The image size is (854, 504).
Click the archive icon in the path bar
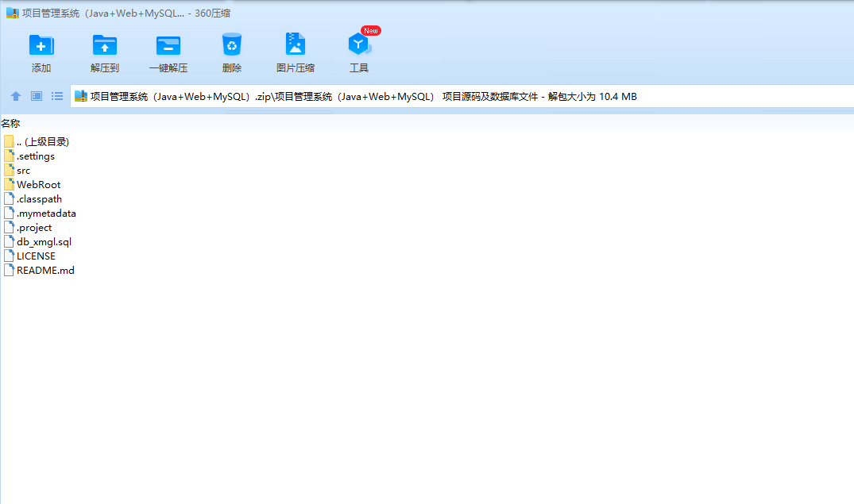click(80, 96)
